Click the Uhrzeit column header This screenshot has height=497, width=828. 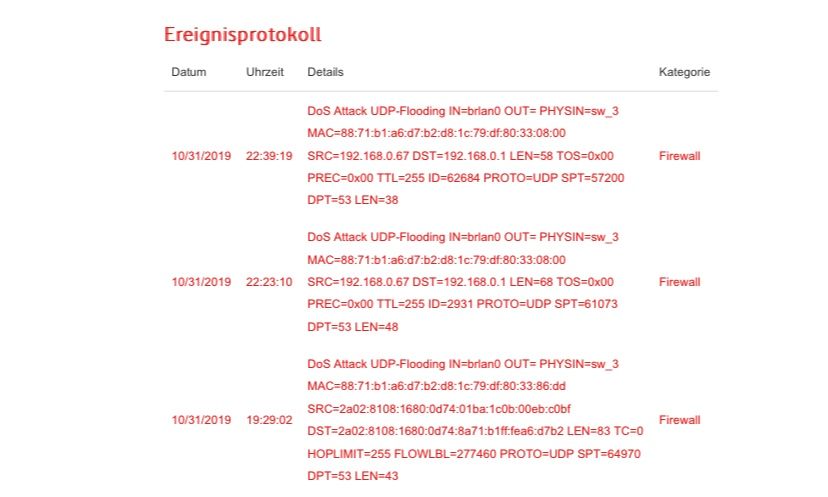click(x=265, y=73)
